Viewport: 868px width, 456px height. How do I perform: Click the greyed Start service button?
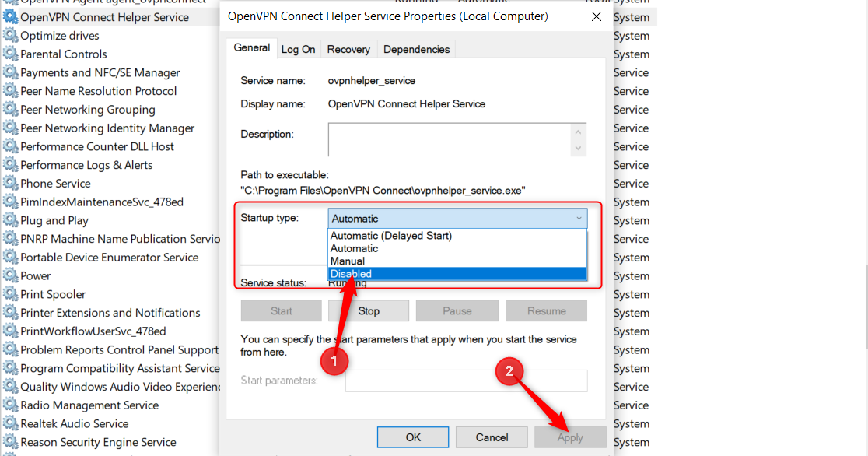pyautogui.click(x=282, y=310)
